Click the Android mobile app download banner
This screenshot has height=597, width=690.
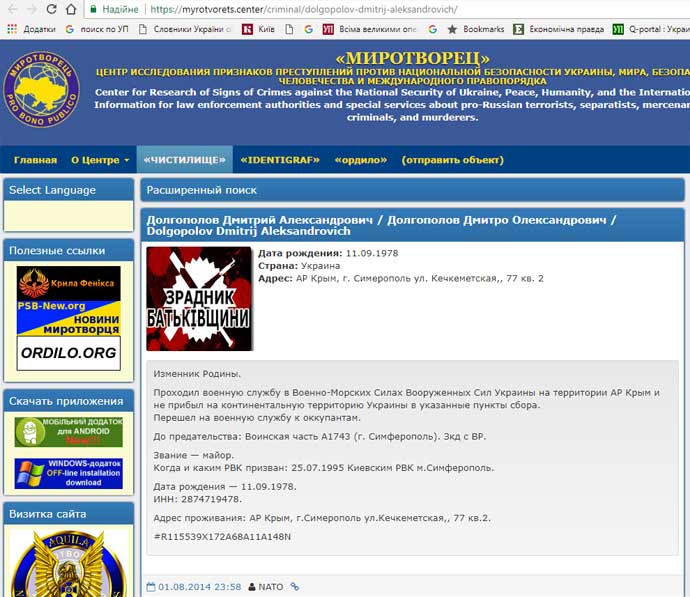coord(68,432)
